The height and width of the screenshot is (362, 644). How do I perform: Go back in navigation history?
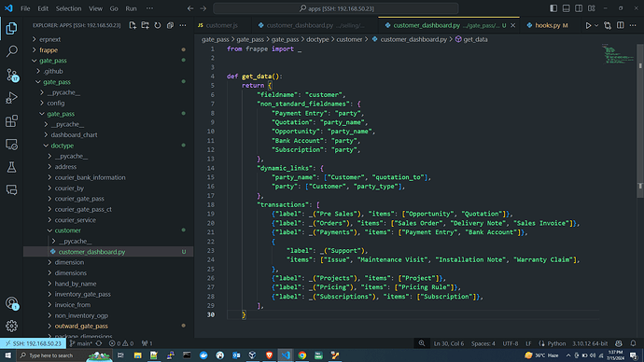pyautogui.click(x=190, y=8)
